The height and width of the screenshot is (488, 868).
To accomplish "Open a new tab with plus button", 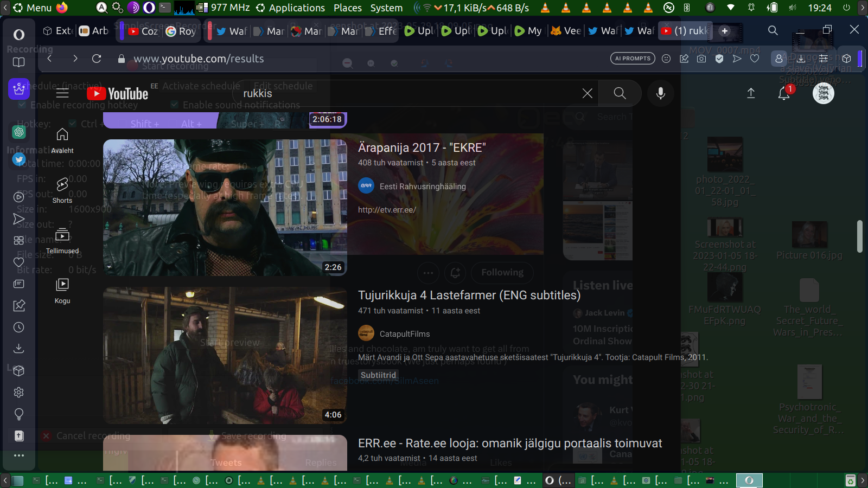I will 725,31.
